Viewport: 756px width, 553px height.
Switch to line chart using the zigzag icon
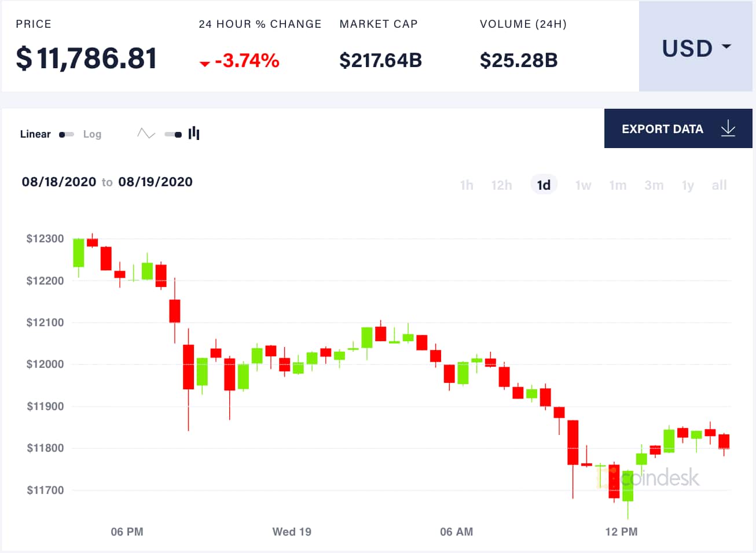click(x=145, y=133)
